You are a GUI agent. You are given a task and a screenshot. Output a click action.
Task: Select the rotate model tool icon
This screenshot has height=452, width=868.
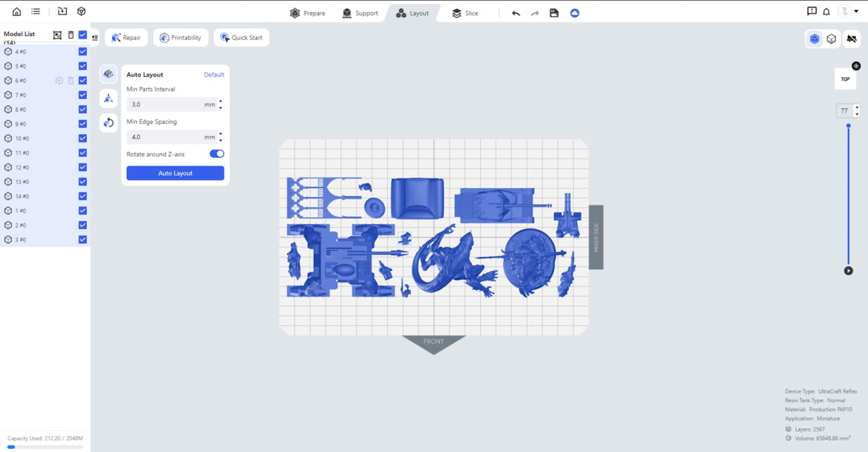click(108, 123)
